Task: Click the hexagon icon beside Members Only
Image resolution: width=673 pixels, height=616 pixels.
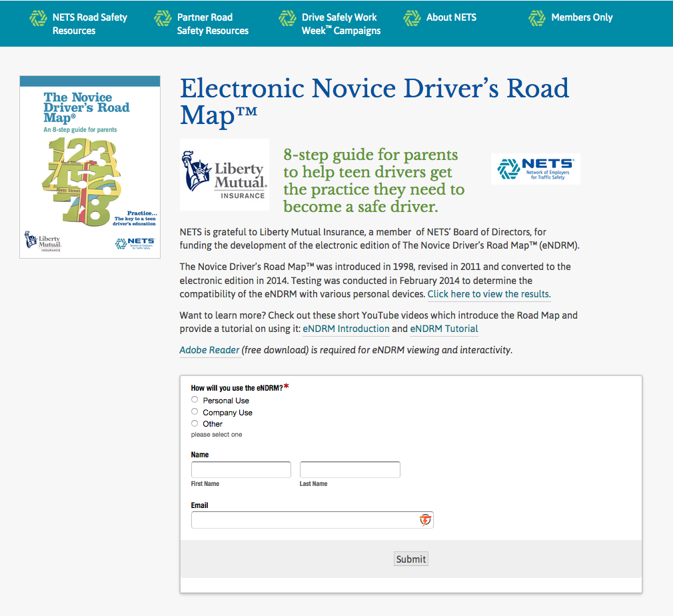Action: [x=536, y=19]
